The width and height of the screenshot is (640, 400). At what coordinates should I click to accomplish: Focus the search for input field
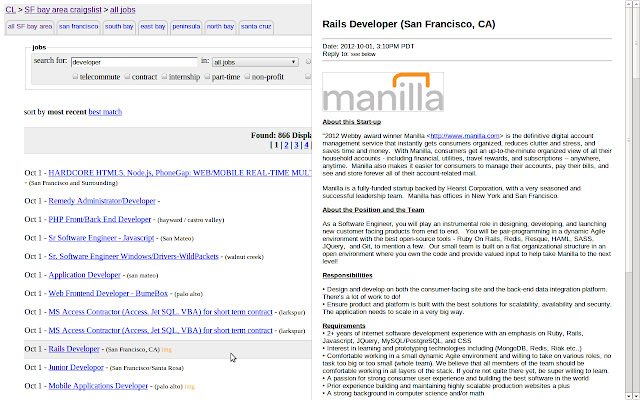click(134, 62)
